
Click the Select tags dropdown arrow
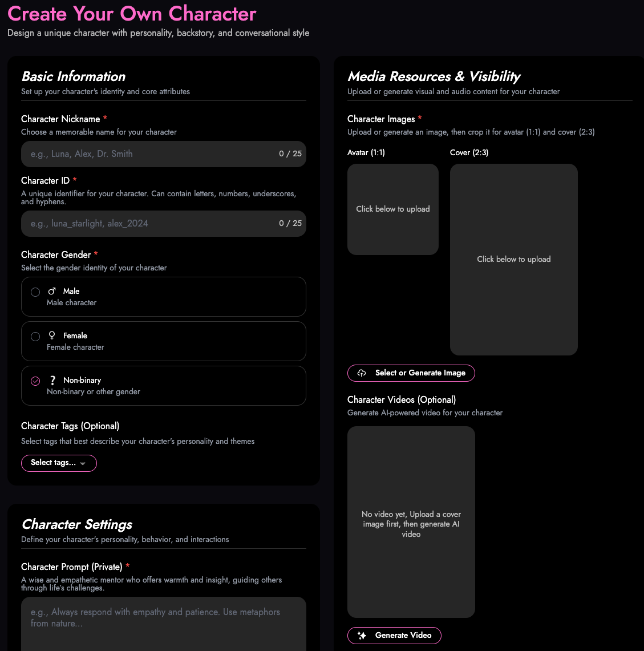point(83,463)
